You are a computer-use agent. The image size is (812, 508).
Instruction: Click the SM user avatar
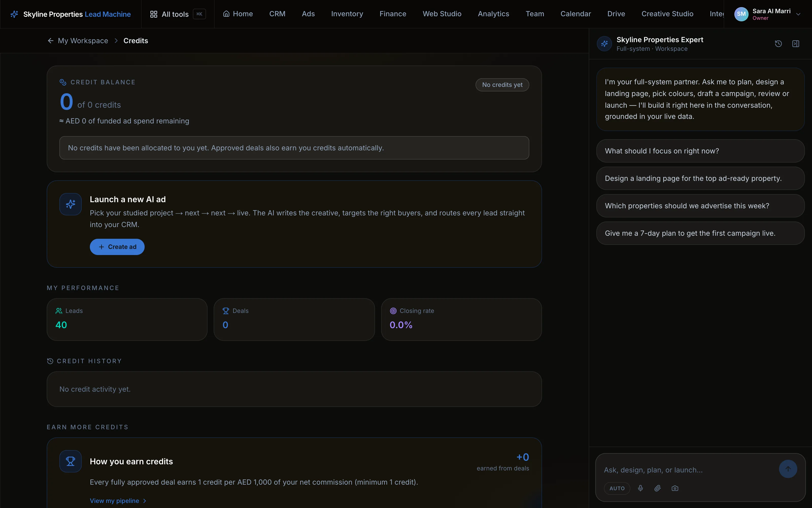point(741,14)
